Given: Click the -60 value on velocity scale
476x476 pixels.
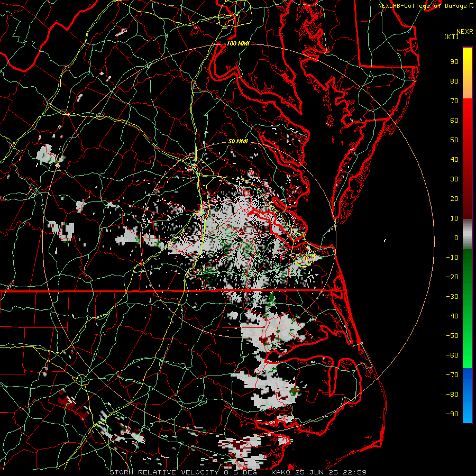Looking at the screenshot, I should (452, 355).
